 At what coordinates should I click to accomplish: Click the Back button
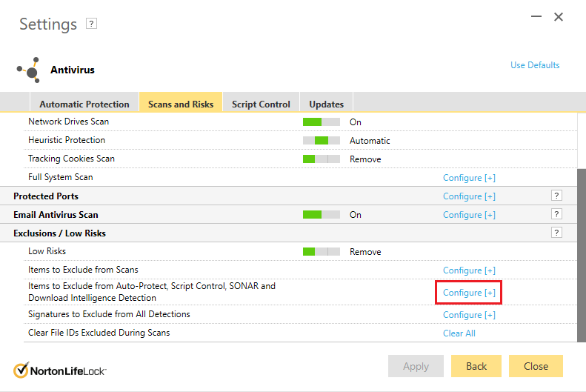476,366
